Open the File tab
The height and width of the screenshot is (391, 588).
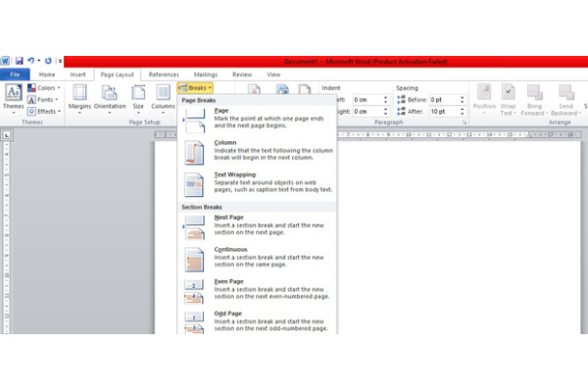point(15,74)
